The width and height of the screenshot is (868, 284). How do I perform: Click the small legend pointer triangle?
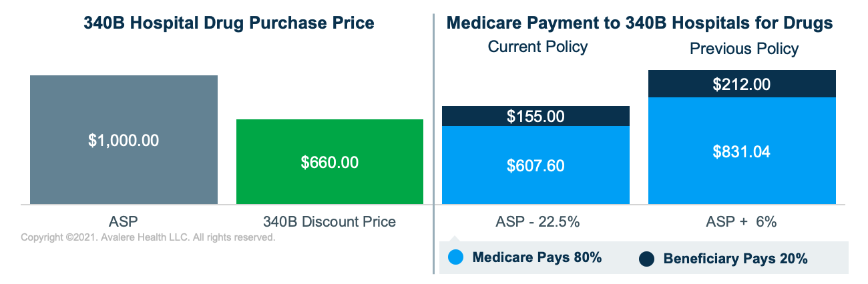pyautogui.click(x=456, y=238)
